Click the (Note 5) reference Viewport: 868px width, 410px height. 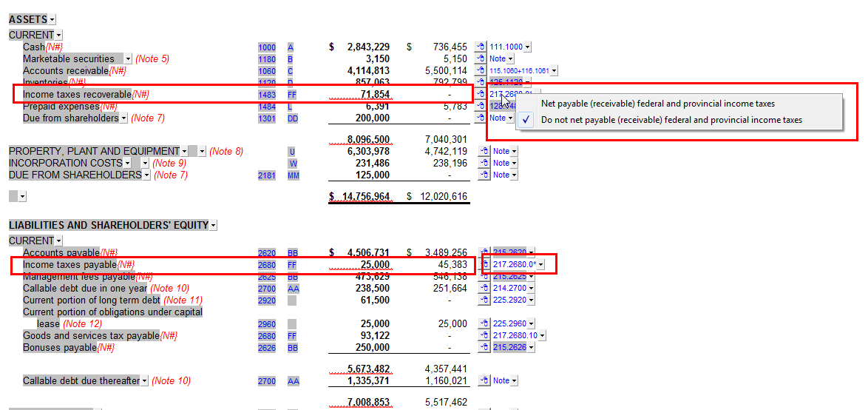tap(153, 58)
